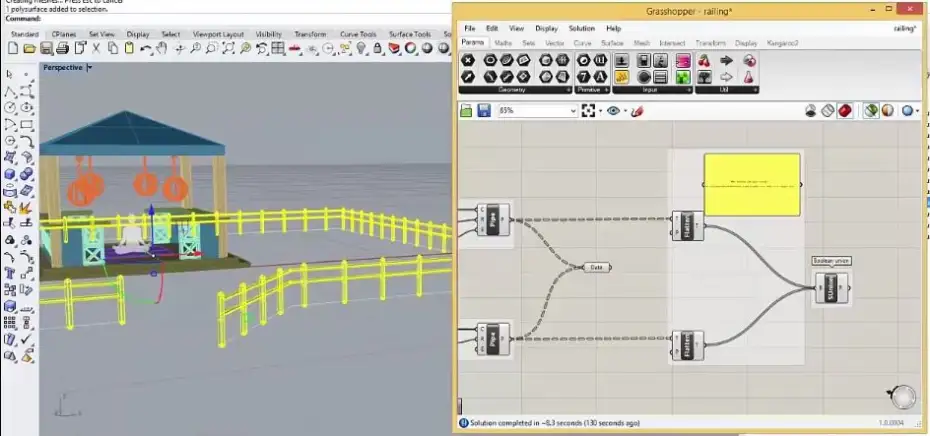This screenshot has width=930, height=436.
Task: Toggle the green selected-only preview icon in Grasshopper
Action: 871,111
